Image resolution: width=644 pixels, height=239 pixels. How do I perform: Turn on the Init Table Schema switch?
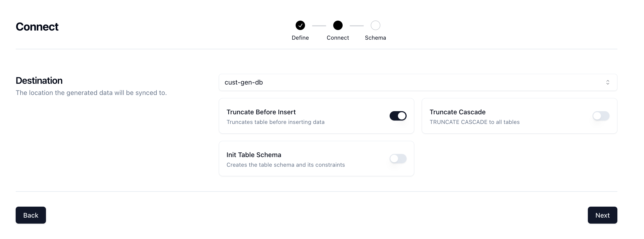[398, 159]
